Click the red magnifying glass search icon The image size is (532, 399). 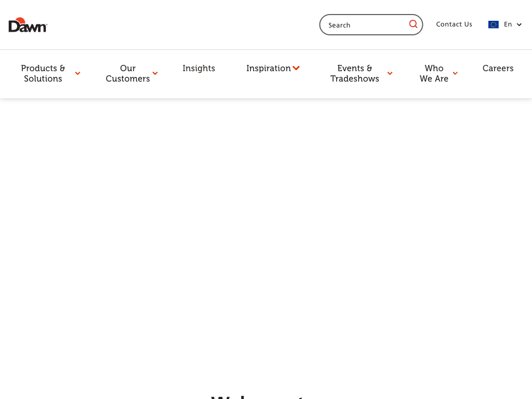tap(413, 24)
